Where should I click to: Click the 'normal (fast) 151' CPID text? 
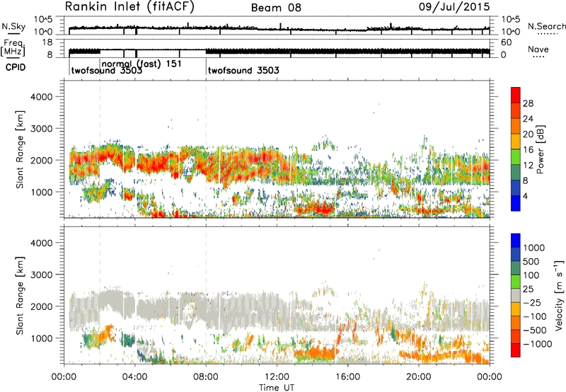click(x=141, y=64)
